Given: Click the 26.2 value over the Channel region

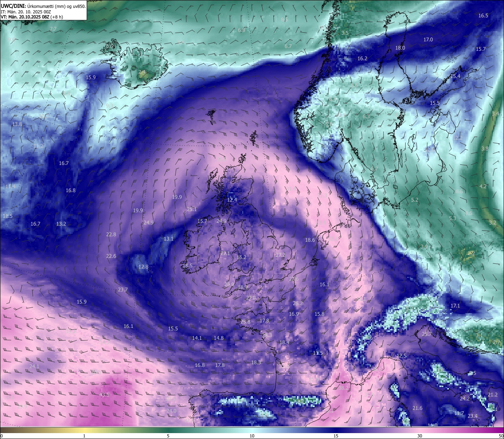Looking at the screenshot, I should (298, 304).
